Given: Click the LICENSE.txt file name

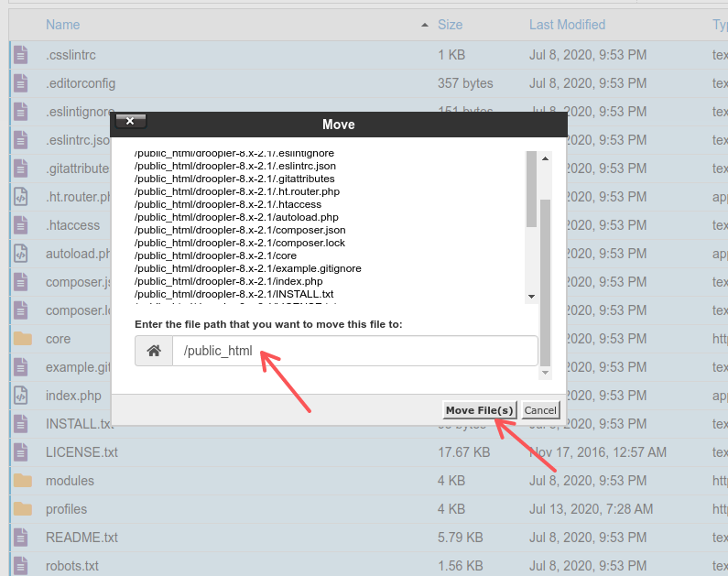Looking at the screenshot, I should pos(81,452).
